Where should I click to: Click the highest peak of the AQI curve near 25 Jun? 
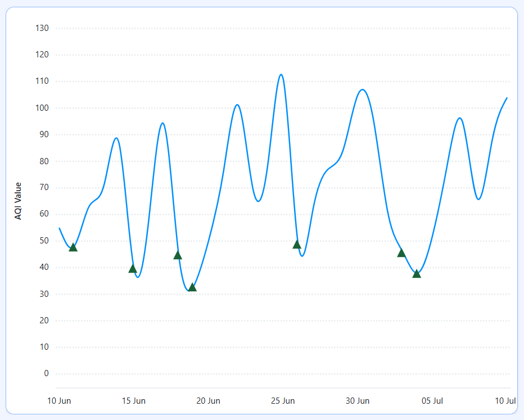point(281,74)
